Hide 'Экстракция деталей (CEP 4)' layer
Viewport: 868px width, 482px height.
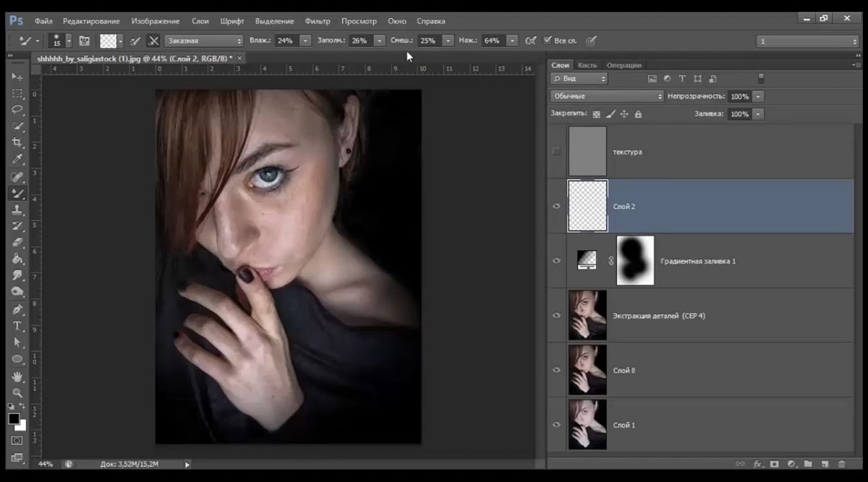click(556, 316)
